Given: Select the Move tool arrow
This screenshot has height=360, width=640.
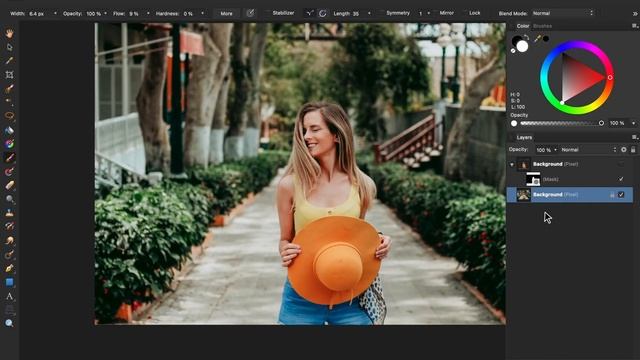Looking at the screenshot, I should click(x=9, y=47).
